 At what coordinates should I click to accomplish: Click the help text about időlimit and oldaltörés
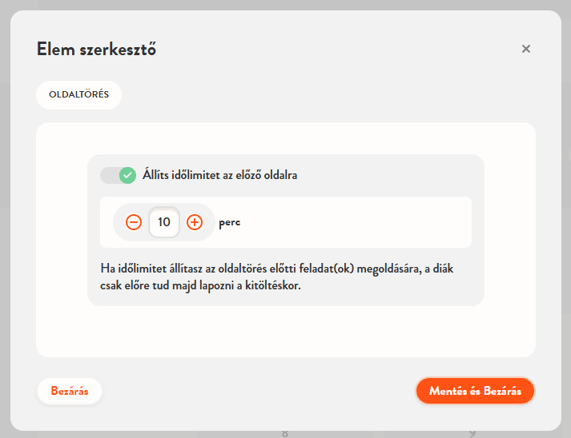277,277
